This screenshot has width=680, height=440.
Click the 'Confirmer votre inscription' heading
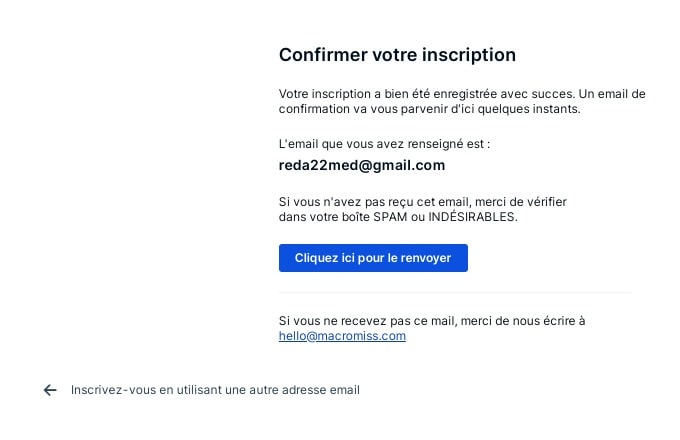coord(397,55)
